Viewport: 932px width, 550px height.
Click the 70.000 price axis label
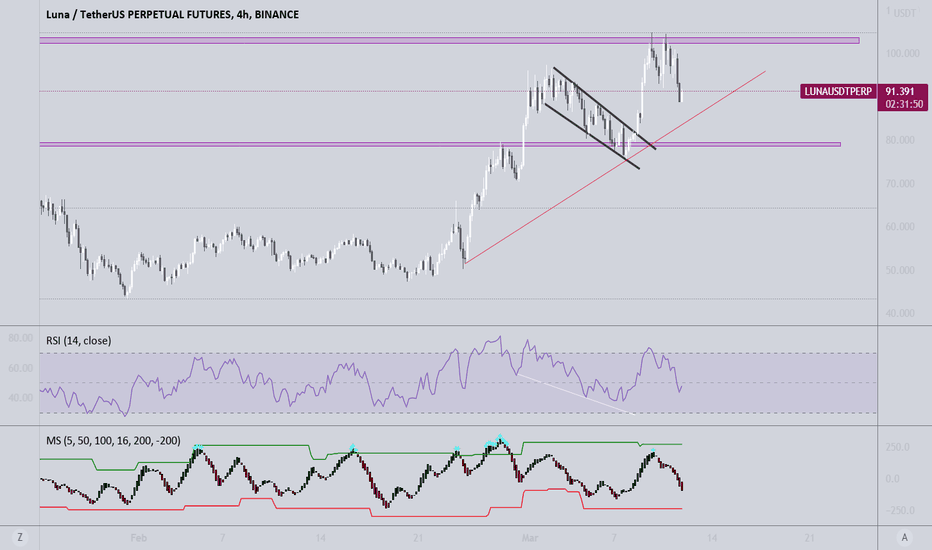900,184
